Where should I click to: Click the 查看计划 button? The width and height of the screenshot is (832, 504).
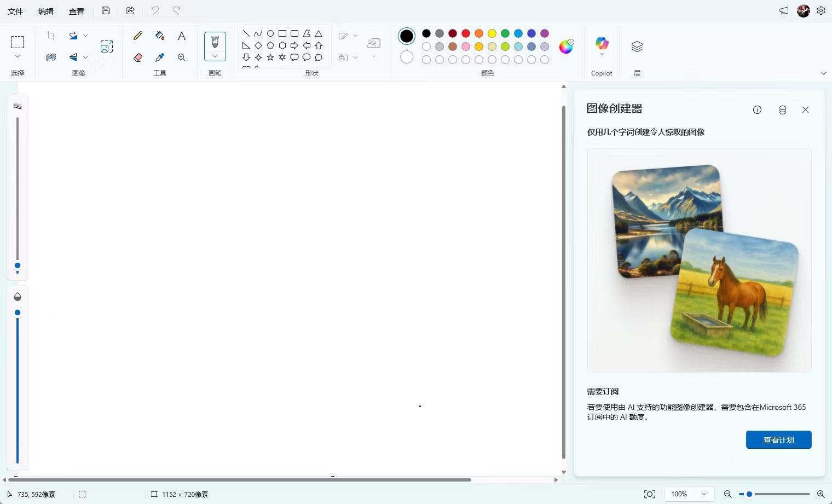point(778,439)
